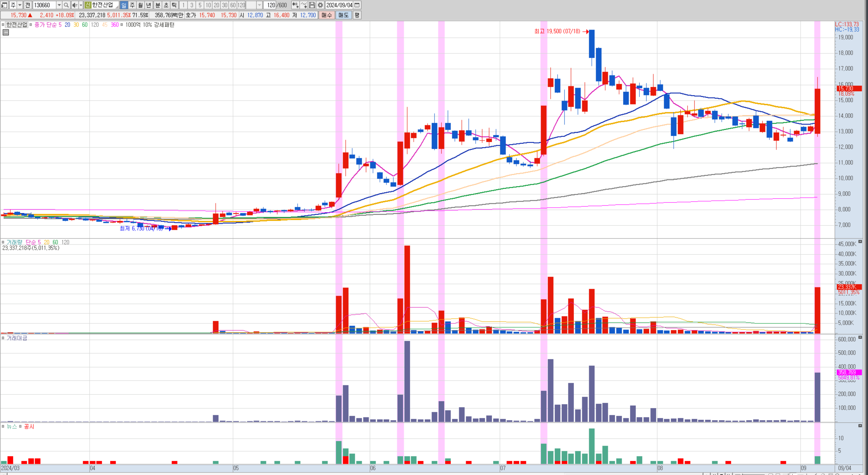The image size is (868, 475).
Task: Open chart settings gear icon
Action: [320, 5]
